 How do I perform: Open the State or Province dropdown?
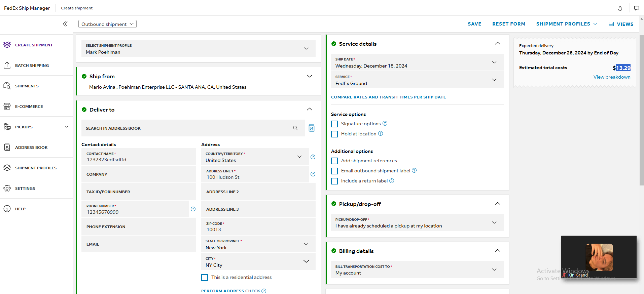pyautogui.click(x=258, y=244)
